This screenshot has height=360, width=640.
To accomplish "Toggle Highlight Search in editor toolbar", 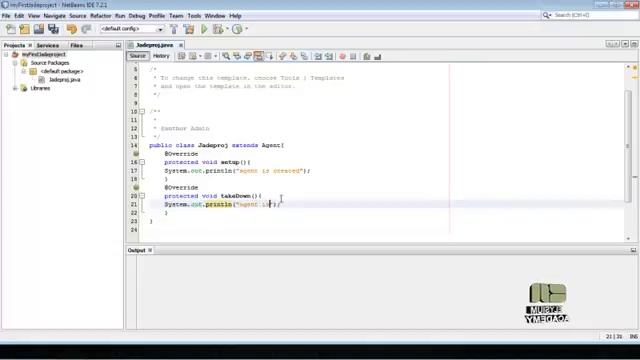I will [258, 56].
